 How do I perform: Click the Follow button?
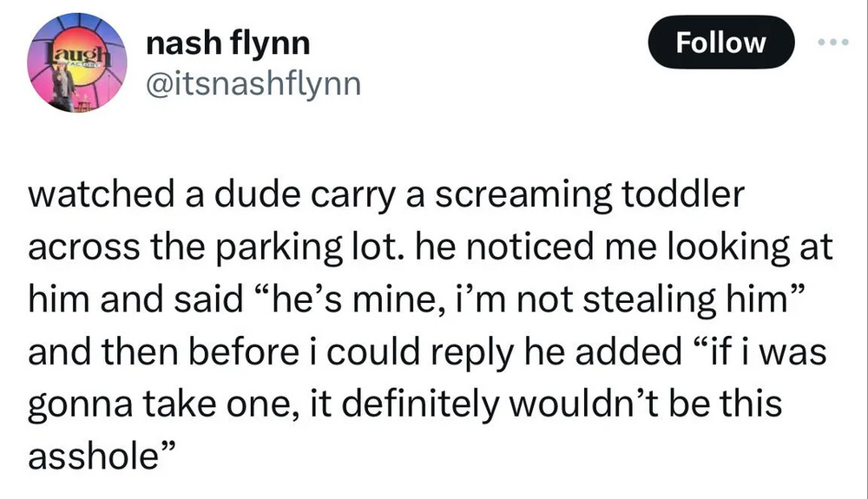coord(720,43)
